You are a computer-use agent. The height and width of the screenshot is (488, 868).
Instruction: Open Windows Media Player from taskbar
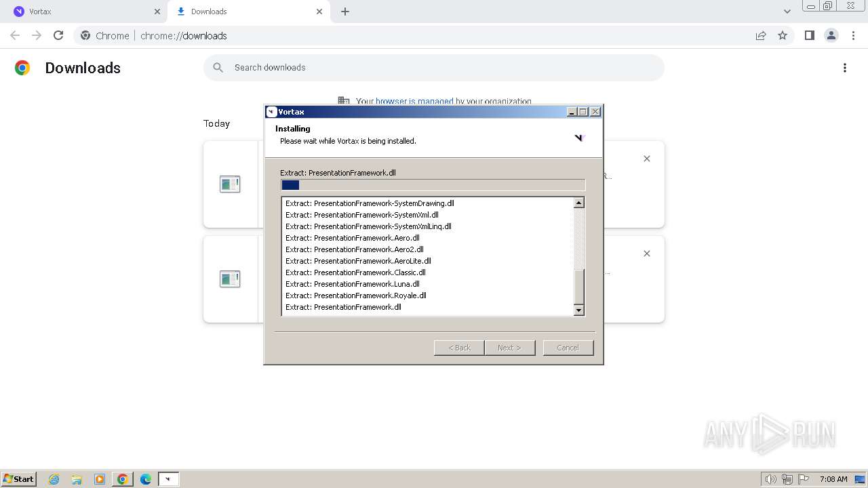[100, 479]
